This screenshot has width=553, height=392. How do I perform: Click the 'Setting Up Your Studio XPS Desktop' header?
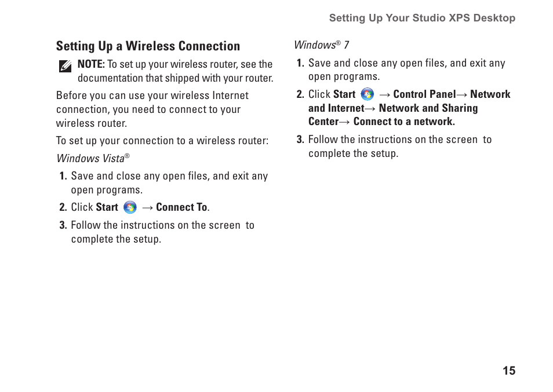click(x=422, y=18)
